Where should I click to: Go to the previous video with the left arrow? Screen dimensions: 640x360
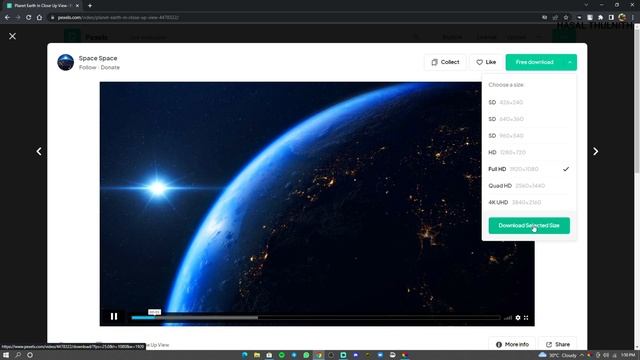pyautogui.click(x=39, y=151)
